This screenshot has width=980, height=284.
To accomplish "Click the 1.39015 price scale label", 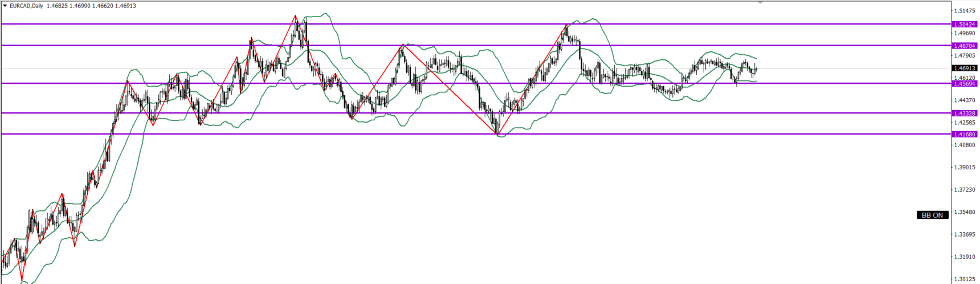I will point(965,168).
